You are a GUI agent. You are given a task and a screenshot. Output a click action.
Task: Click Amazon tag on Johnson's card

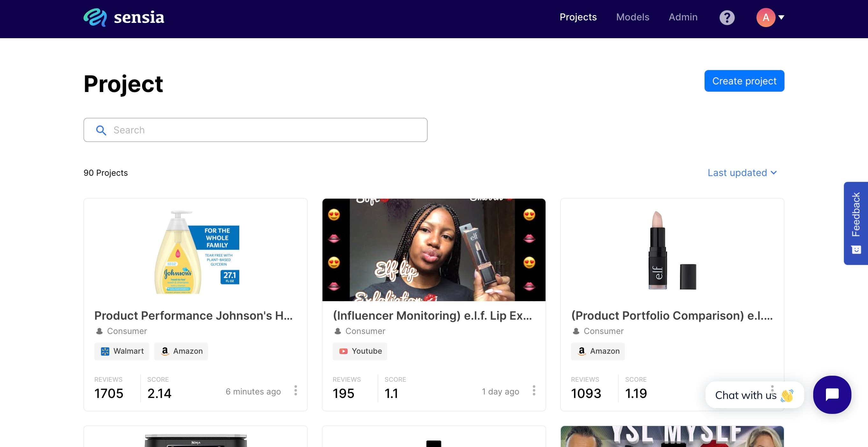coord(181,351)
